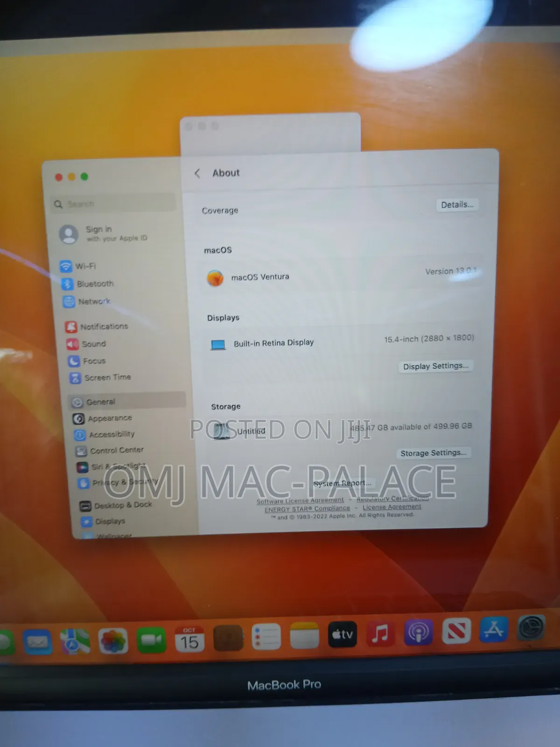Click the storage available text
This screenshot has height=747, width=560.
pyautogui.click(x=411, y=427)
